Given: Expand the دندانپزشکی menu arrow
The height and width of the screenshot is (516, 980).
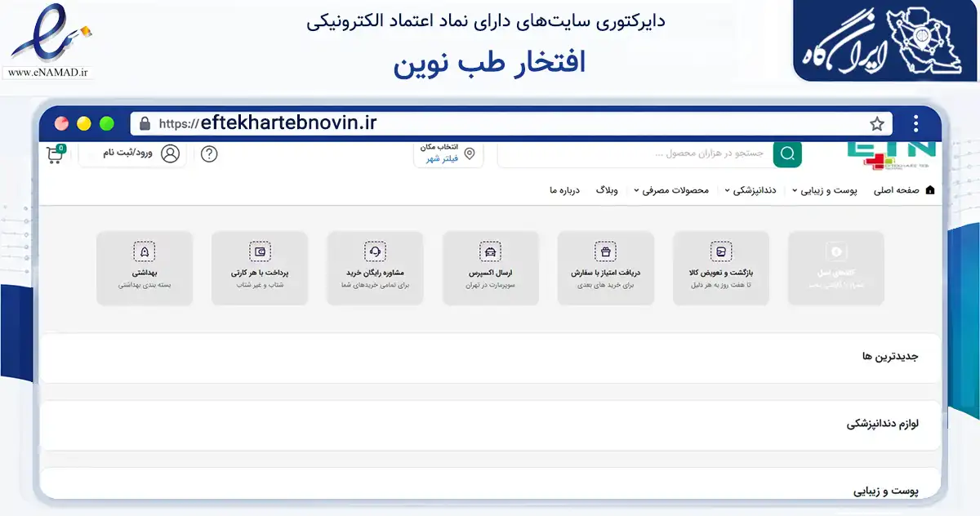Looking at the screenshot, I should point(728,191).
